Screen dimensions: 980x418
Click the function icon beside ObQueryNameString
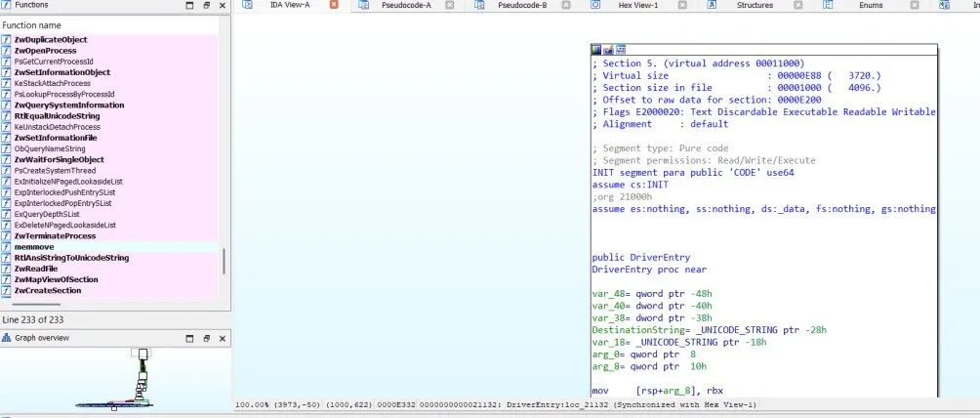pos(6,148)
